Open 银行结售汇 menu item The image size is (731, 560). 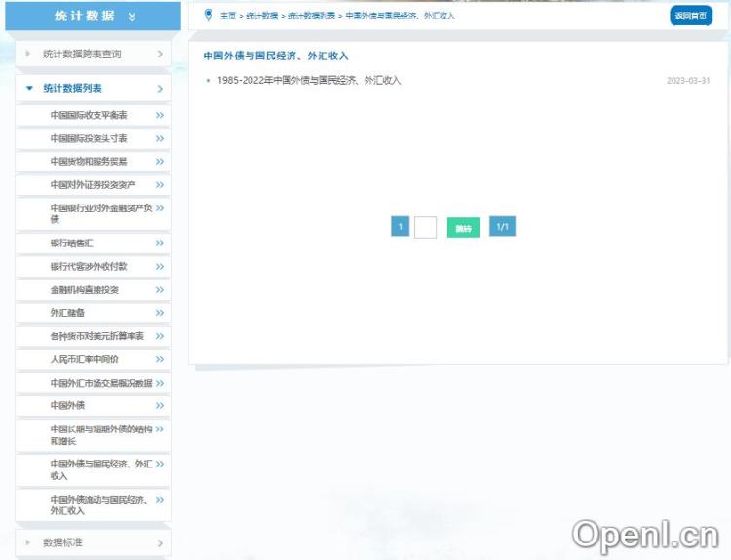[93, 243]
